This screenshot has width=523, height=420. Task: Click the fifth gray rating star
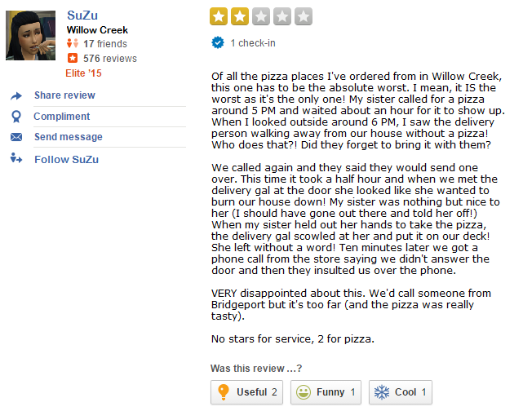click(304, 15)
